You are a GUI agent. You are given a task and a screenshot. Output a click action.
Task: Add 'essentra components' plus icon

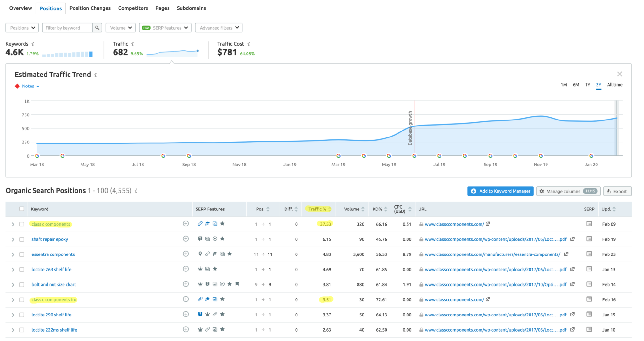click(x=186, y=254)
